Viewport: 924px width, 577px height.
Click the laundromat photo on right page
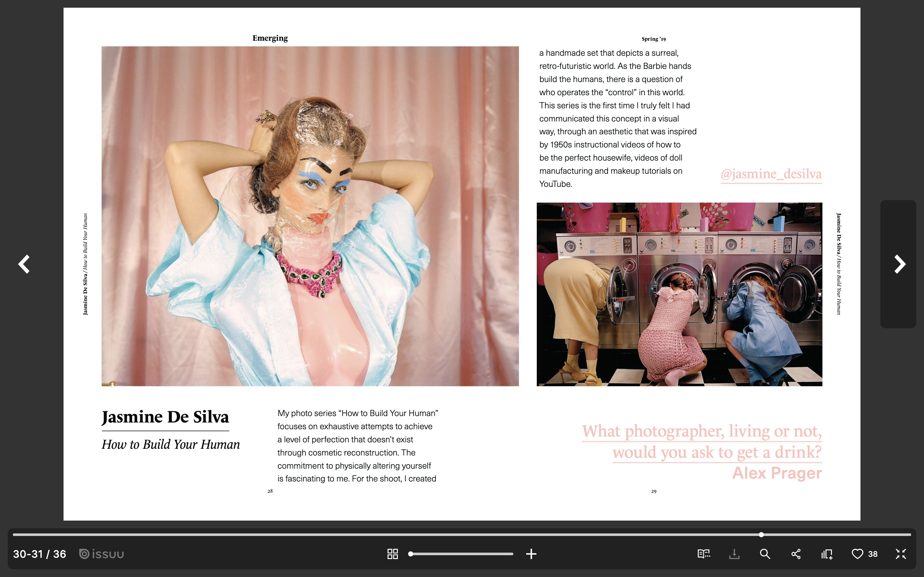(679, 294)
